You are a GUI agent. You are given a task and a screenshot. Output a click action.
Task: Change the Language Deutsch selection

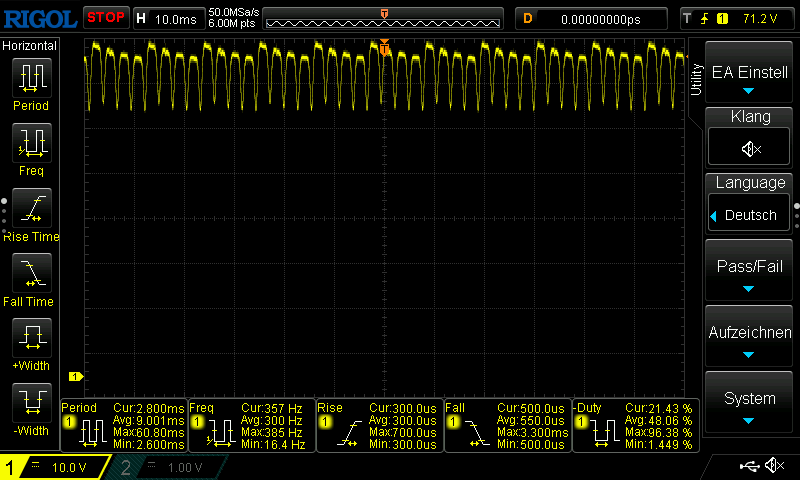coord(750,215)
